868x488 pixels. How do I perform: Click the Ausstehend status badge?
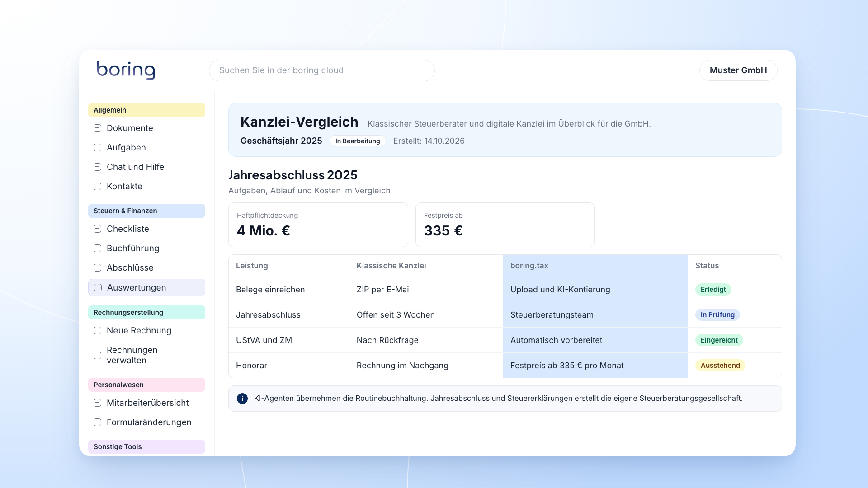point(720,366)
